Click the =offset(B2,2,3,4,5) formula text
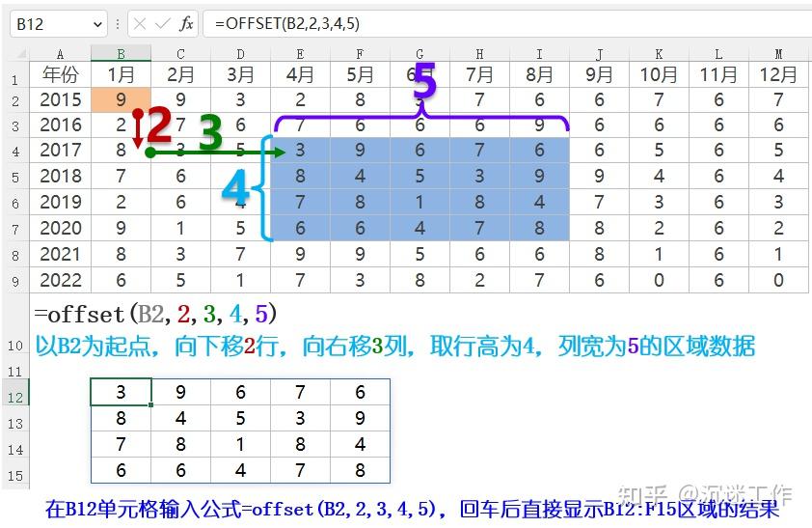Screen dimensions: 812x528 155,314
